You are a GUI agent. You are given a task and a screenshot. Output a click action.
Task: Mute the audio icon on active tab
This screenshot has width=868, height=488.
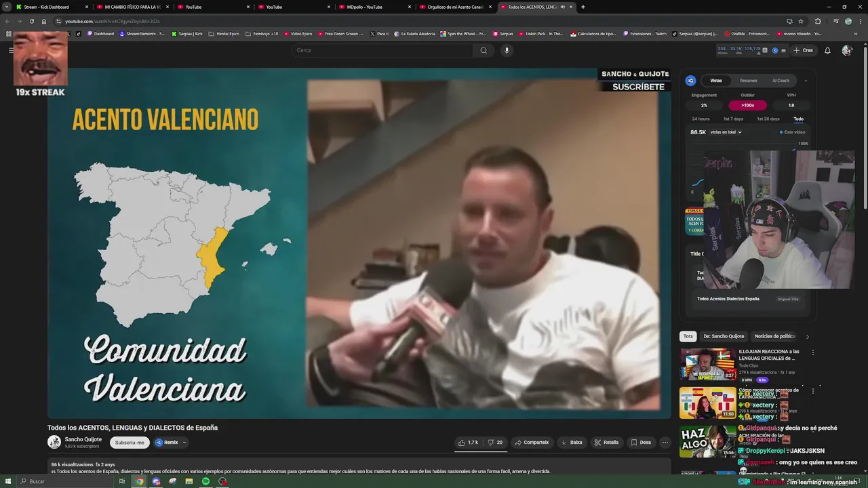(562, 7)
